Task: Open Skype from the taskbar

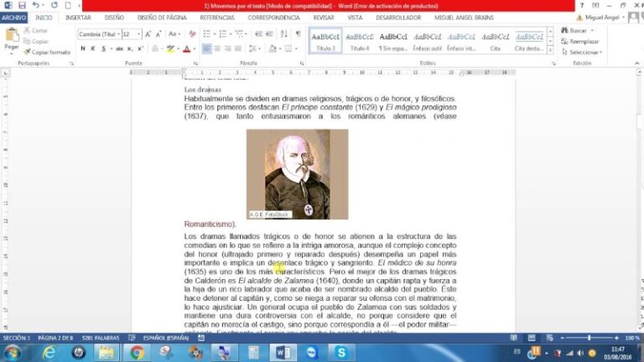Action: 341,353
